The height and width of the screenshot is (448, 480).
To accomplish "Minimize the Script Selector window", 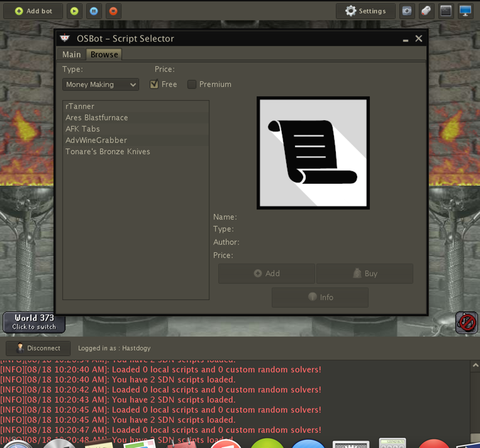I will click(406, 40).
